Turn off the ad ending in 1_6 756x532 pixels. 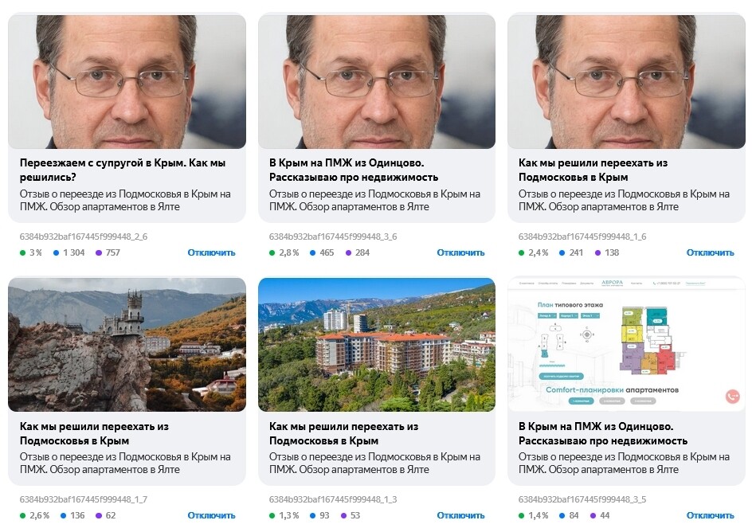(x=710, y=252)
